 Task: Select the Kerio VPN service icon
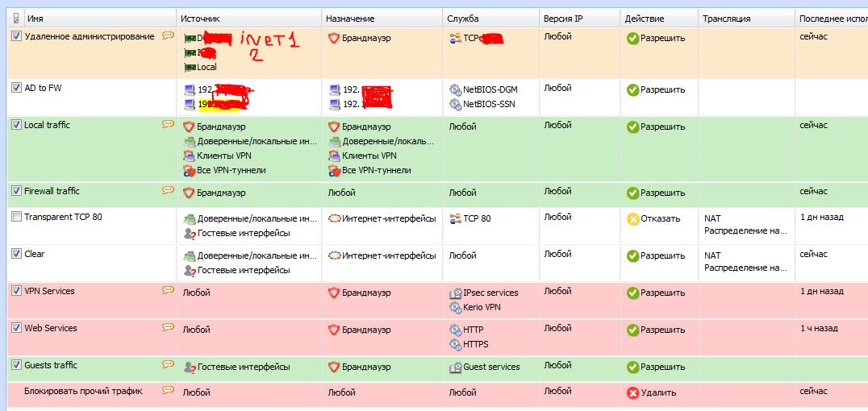(x=455, y=307)
